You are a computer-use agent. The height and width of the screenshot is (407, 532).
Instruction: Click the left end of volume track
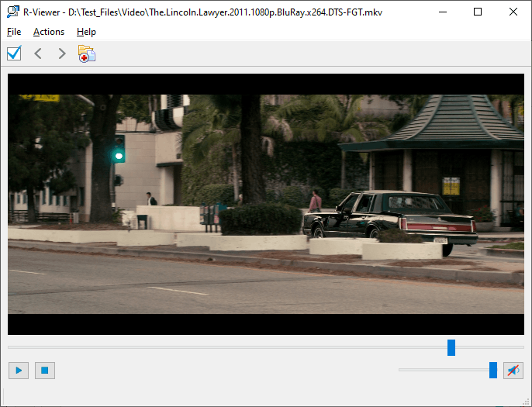pyautogui.click(x=401, y=371)
